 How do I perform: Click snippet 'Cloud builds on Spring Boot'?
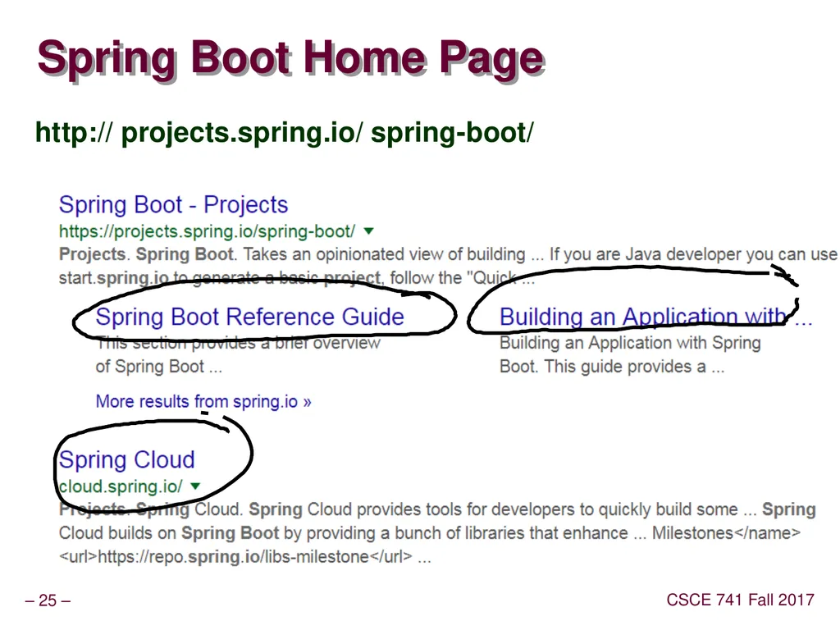tap(169, 533)
